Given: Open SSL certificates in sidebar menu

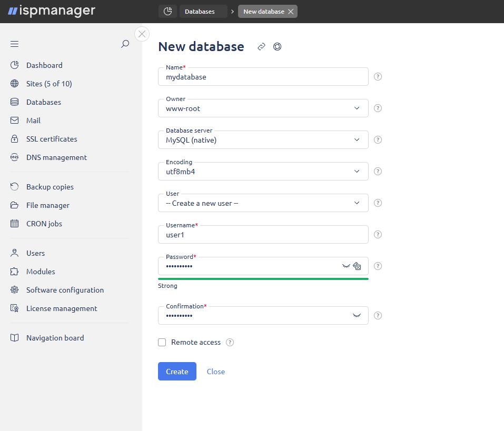Looking at the screenshot, I should [x=52, y=139].
